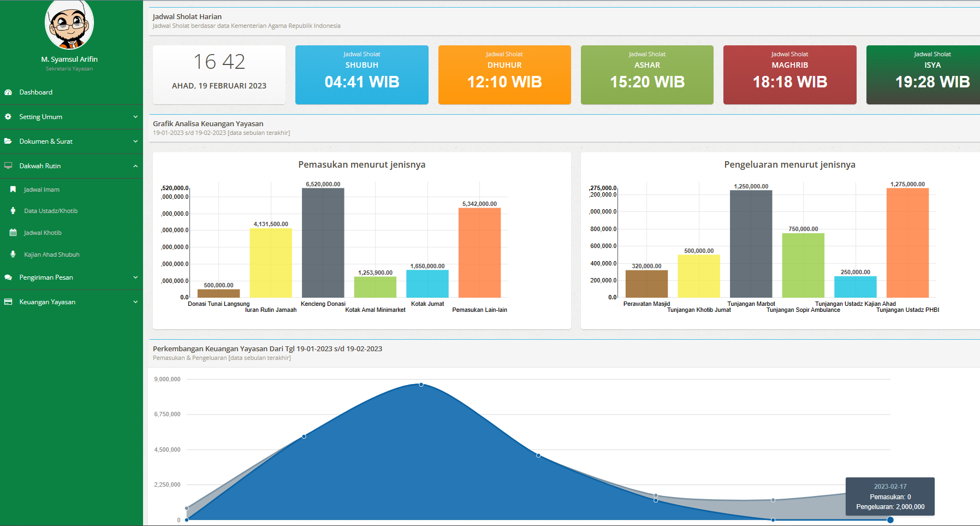The image size is (980, 526).
Task: Open the Dashboard menu item
Action: point(36,92)
